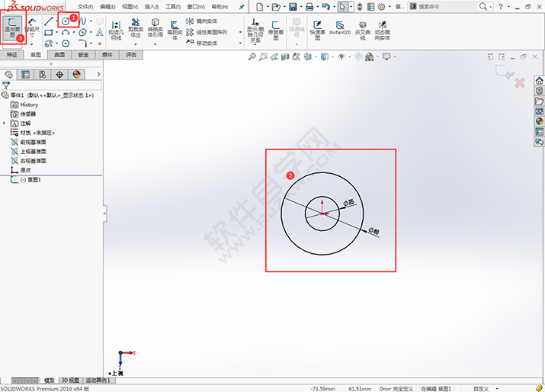Click the red X cancel sketch corner icon
Viewport: 545px width, 392px height.
point(520,83)
